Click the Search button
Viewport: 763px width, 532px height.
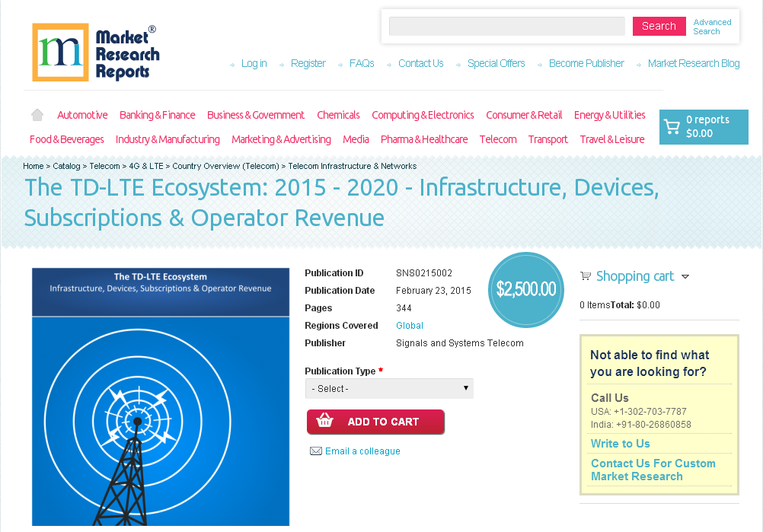pos(659,25)
